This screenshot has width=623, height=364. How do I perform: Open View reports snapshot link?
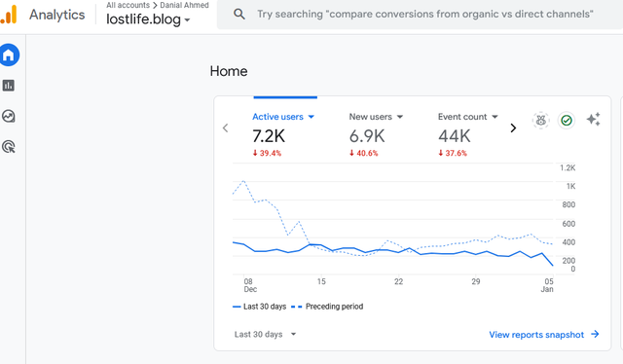[x=536, y=335]
